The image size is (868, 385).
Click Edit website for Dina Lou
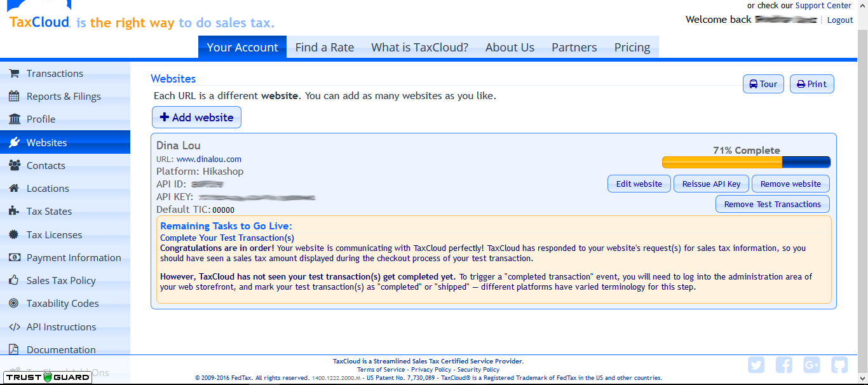(639, 184)
